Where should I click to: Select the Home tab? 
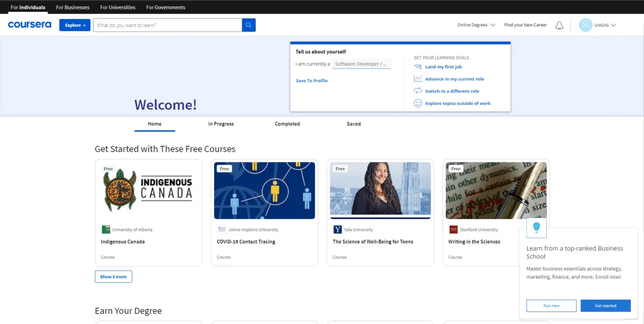click(x=155, y=124)
